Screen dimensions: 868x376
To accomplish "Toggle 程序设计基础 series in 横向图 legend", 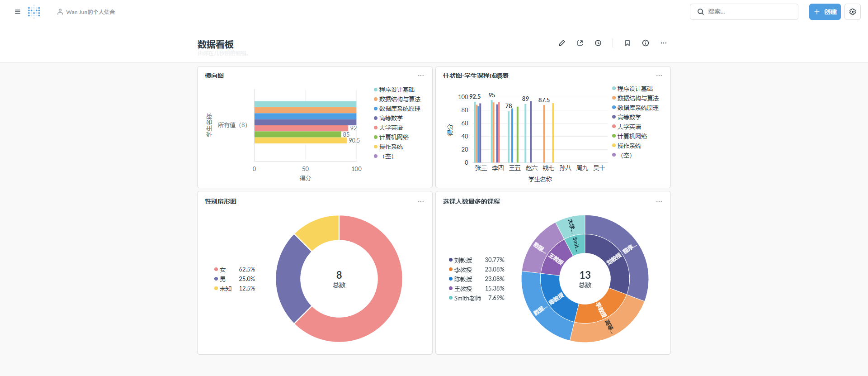I will click(x=396, y=90).
